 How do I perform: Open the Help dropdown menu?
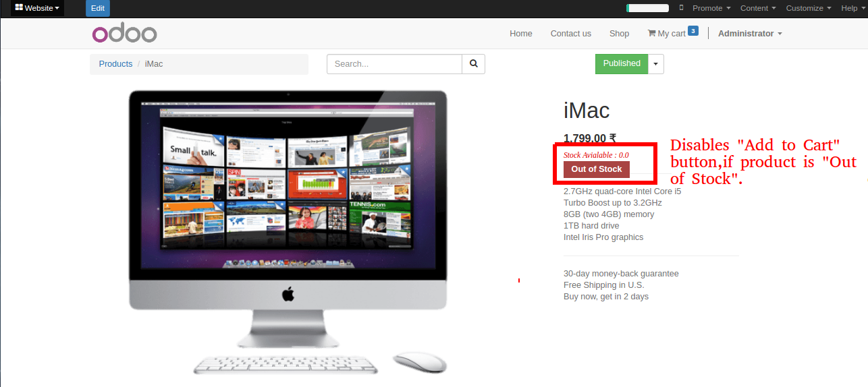853,8
